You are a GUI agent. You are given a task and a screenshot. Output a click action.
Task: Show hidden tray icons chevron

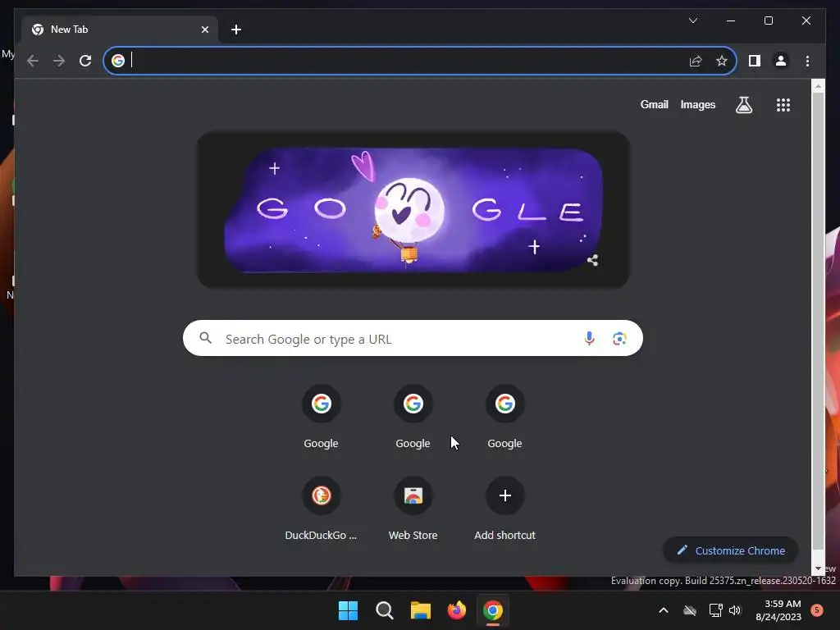663,610
